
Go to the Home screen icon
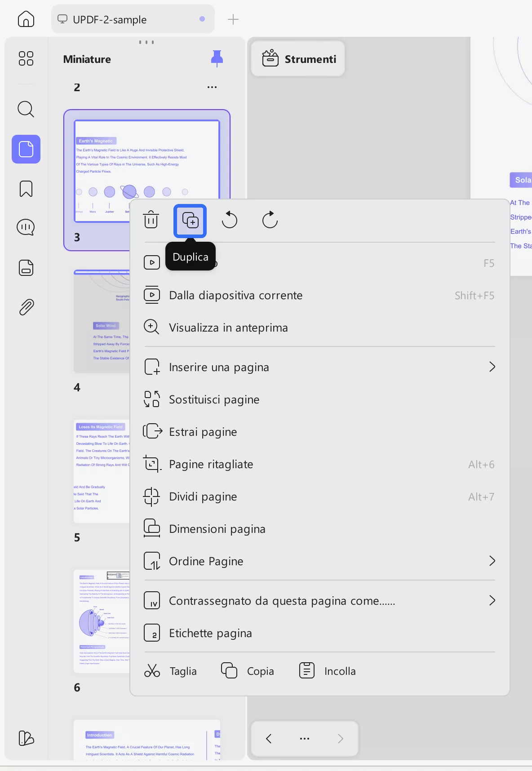coord(26,19)
